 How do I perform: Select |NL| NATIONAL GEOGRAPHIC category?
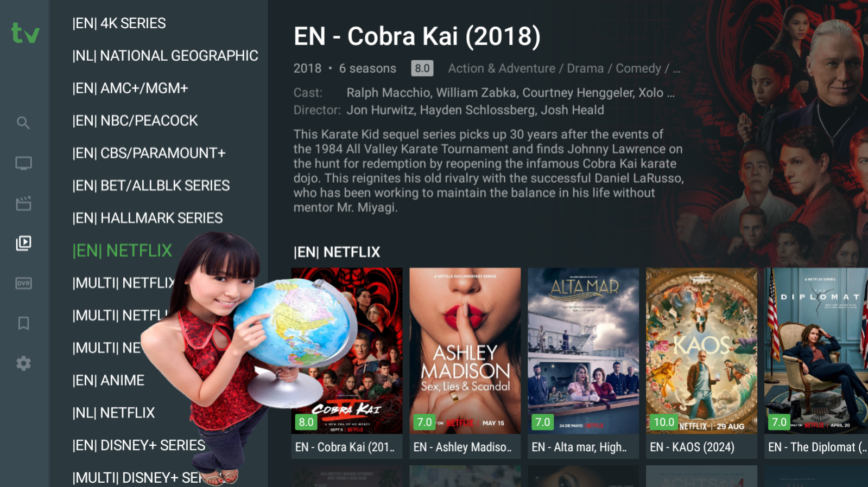[165, 56]
